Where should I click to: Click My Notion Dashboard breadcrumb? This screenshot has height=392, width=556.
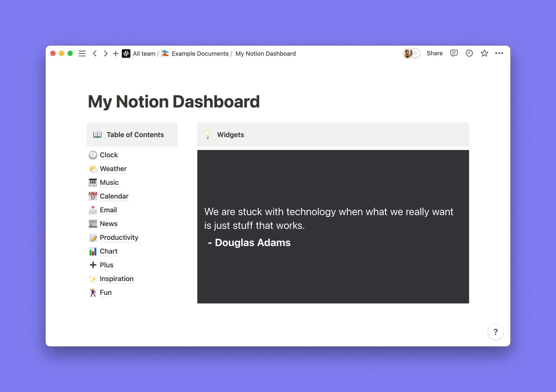(x=266, y=53)
